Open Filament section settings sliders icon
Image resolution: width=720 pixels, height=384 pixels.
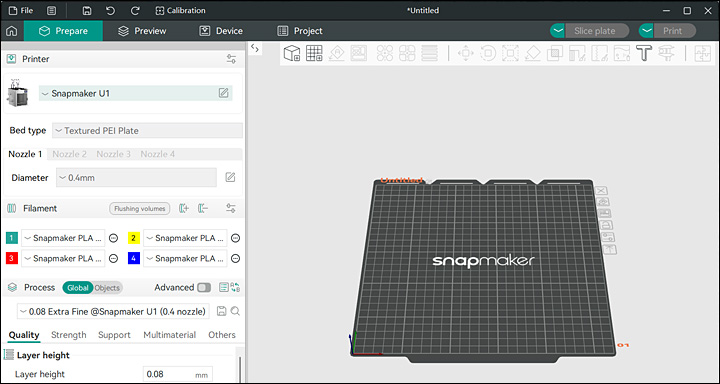coord(231,209)
